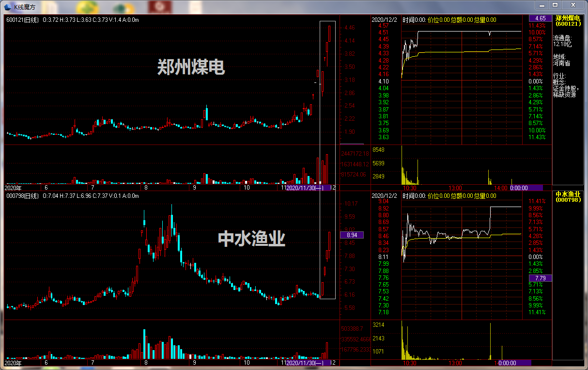Click the white 4.10 reference price
Image resolution: width=588 pixels, height=370 pixels.
pos(383,81)
